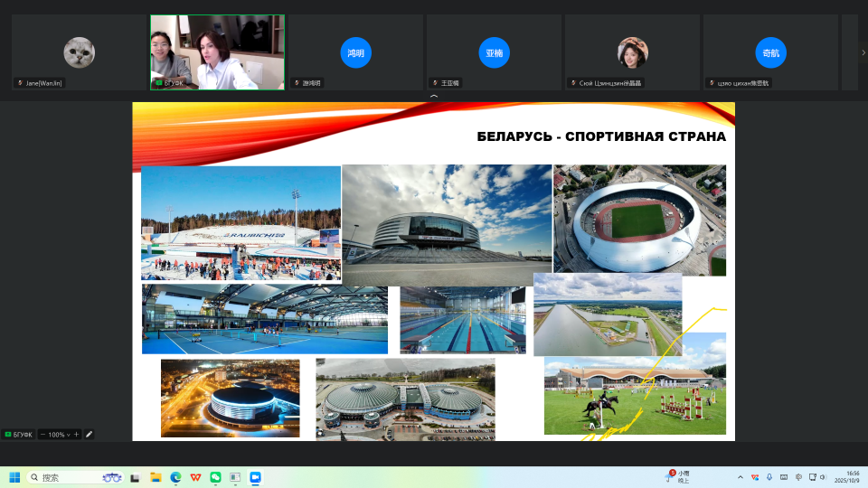
Task: Toggle the microphone icon in system tray
Action: tap(769, 476)
